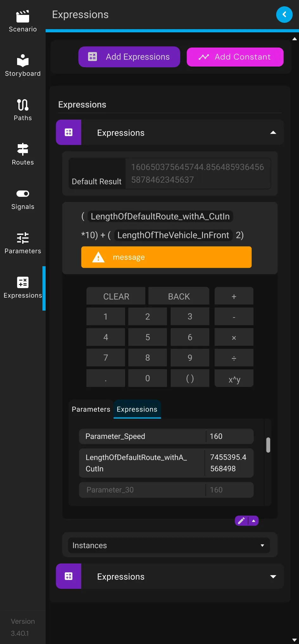This screenshot has height=644, width=299.
Task: Clear the expression with CLEAR key
Action: point(116,296)
